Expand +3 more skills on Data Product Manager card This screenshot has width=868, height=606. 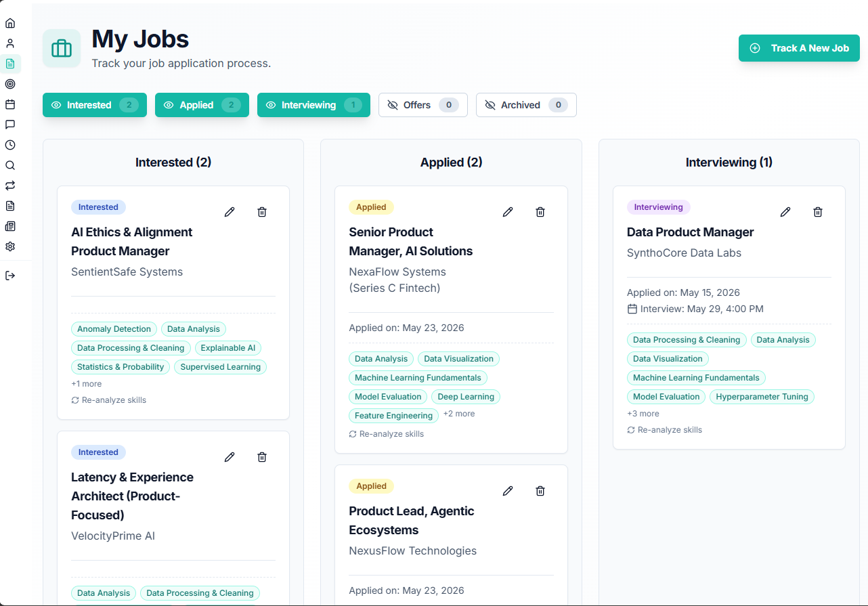643,414
